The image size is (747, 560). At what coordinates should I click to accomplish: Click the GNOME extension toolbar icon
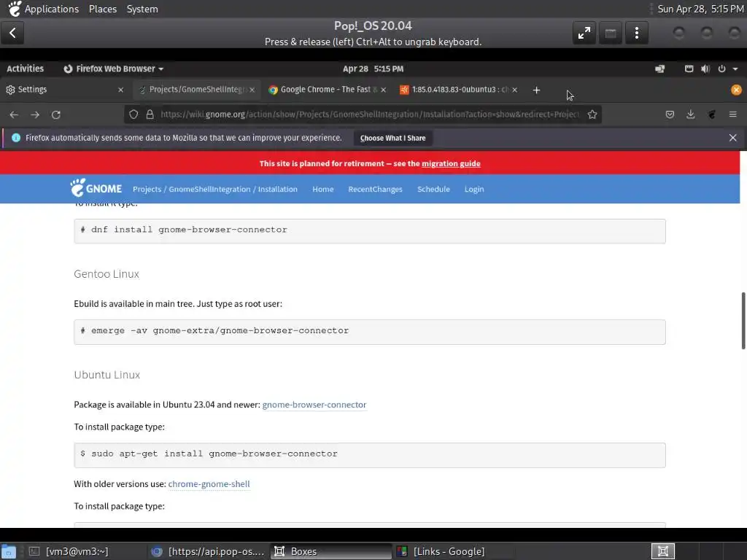(x=712, y=114)
